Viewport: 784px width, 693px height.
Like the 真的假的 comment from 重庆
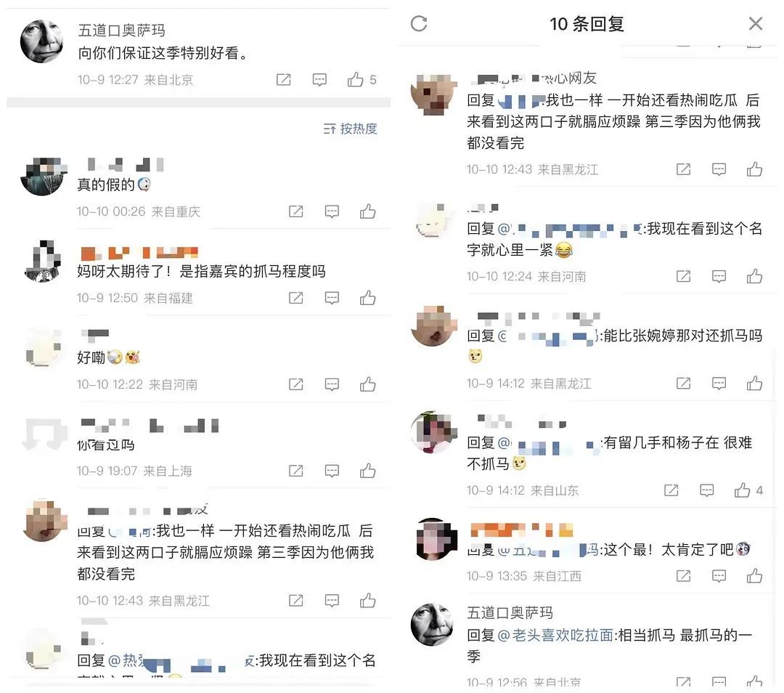pos(367,211)
